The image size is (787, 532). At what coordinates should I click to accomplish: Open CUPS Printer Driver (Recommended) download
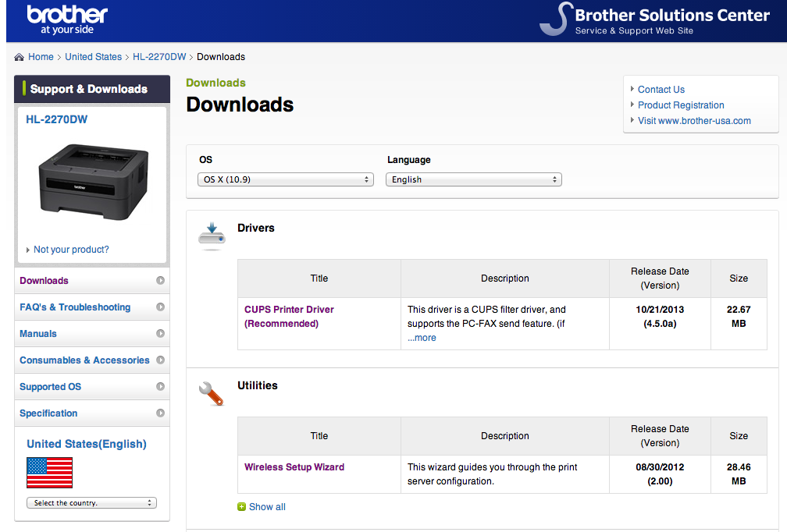(x=289, y=317)
